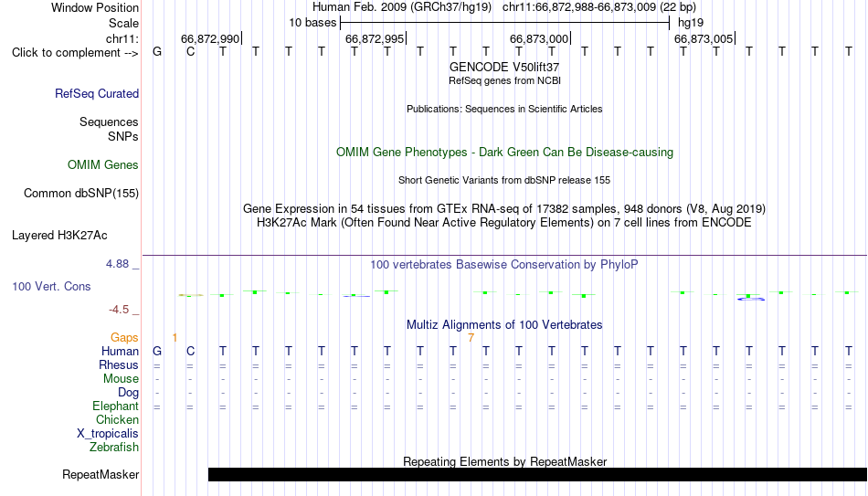Screen dimensions: 868x496
Task: Click '100 vertebrates Basewise Conservation by PhyloP' title
Action: click(x=504, y=265)
